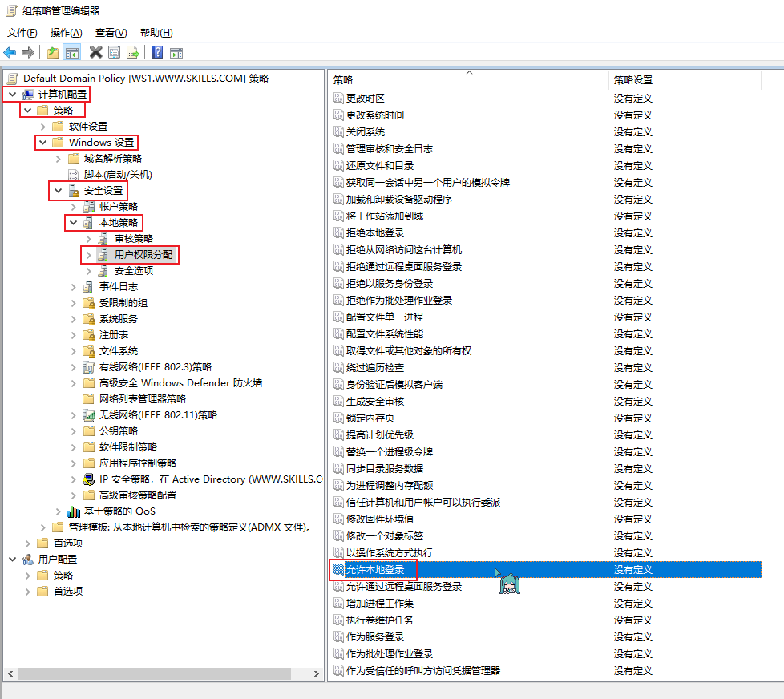Click the Delete X toolbar icon
The image size is (784, 699).
pyautogui.click(x=96, y=52)
